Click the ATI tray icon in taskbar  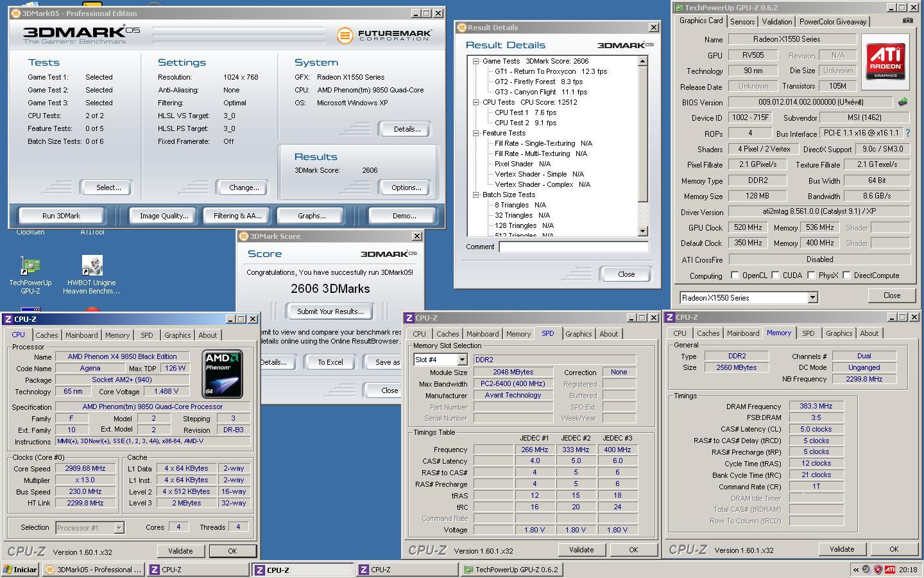coord(890,569)
